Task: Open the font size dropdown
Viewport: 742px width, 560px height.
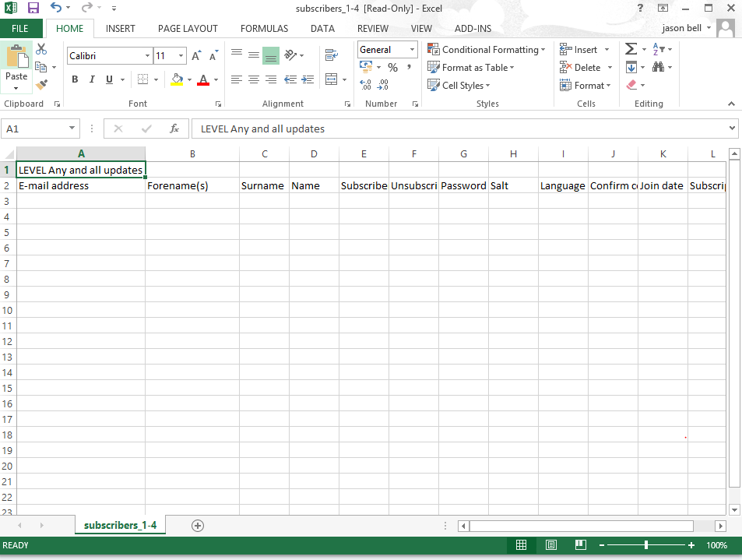Action: [x=181, y=56]
